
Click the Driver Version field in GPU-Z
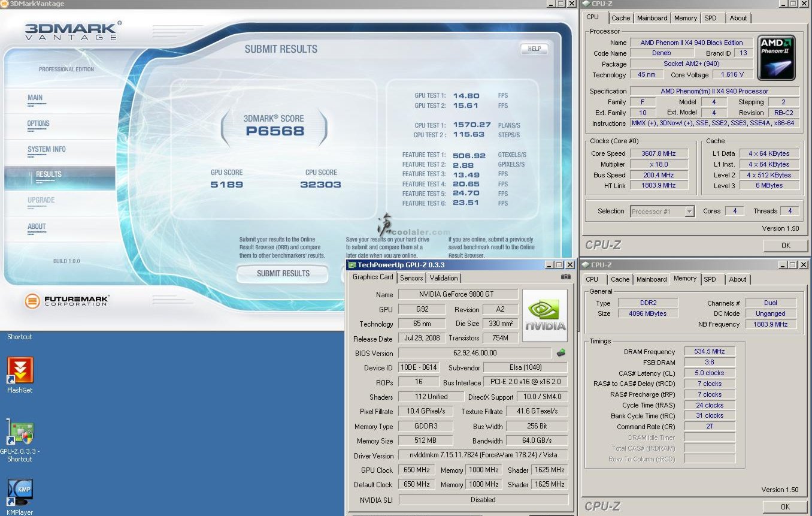click(x=483, y=455)
